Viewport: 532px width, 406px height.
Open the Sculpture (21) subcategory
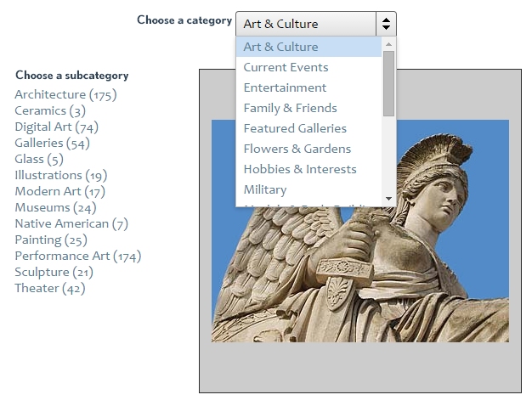(54, 273)
